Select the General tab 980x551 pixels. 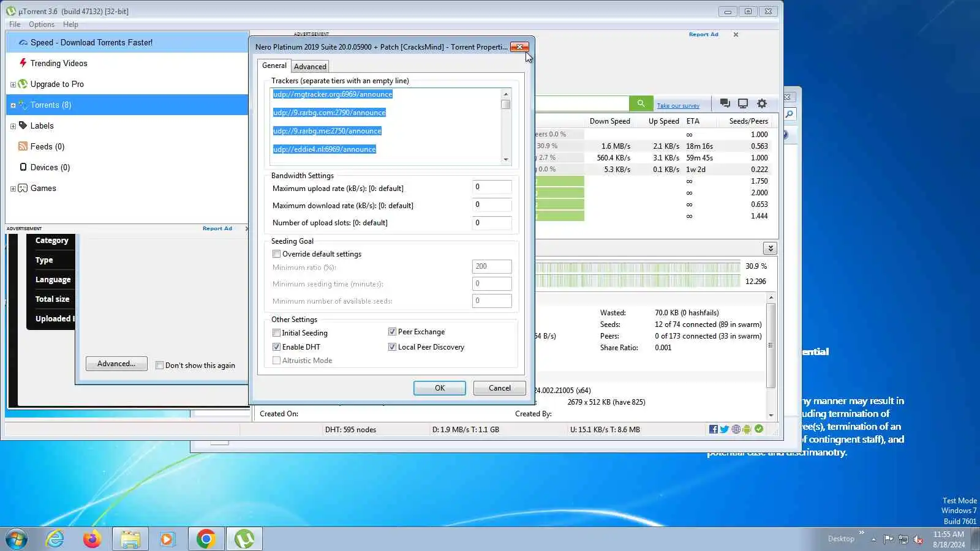[274, 66]
